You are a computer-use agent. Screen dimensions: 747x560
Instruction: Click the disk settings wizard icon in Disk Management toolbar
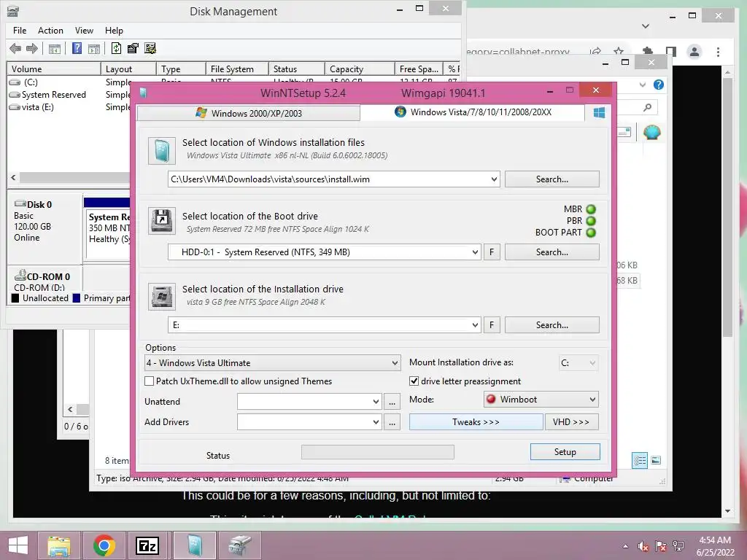[150, 48]
